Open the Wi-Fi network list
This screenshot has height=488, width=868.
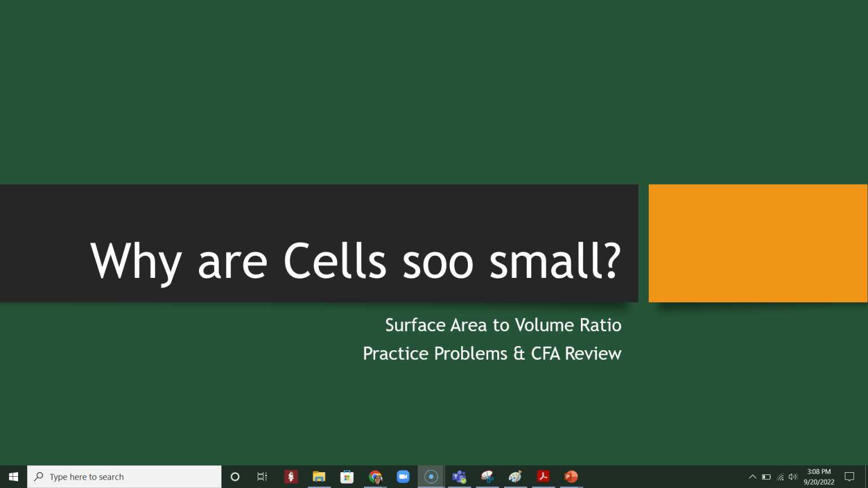780,476
